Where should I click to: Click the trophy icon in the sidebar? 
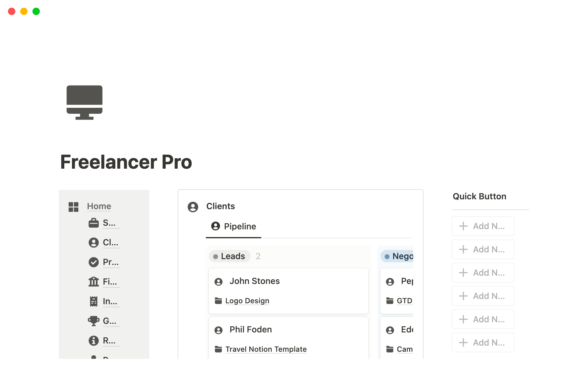[x=93, y=321]
